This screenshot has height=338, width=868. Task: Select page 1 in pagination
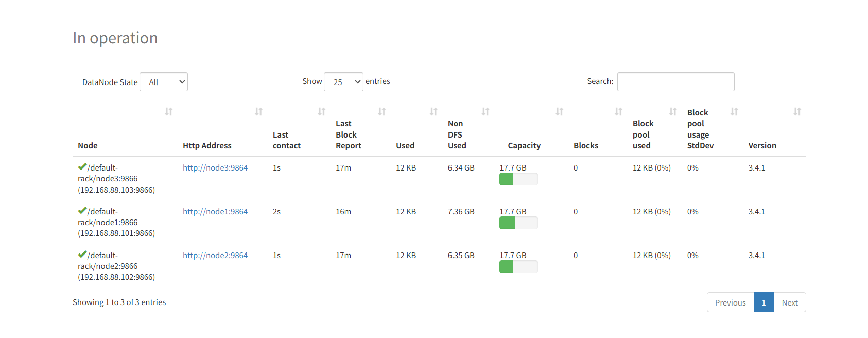point(763,302)
